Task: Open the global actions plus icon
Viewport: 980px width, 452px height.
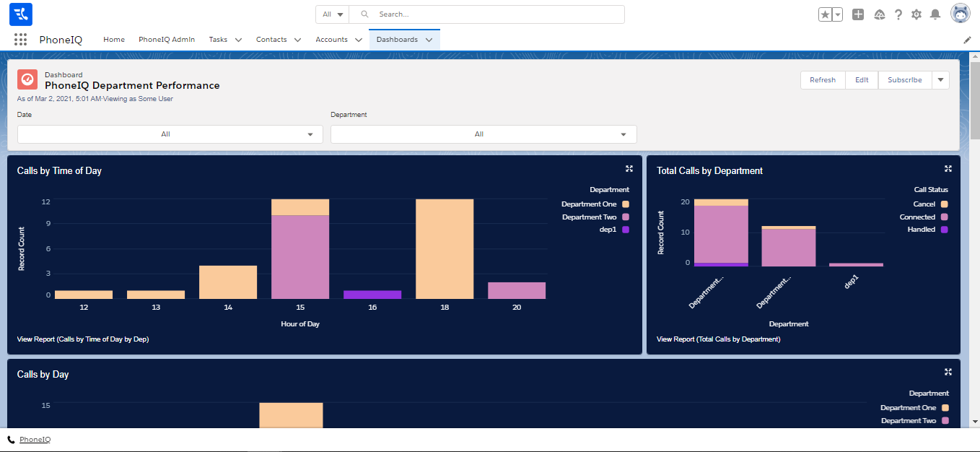Action: coord(858,14)
